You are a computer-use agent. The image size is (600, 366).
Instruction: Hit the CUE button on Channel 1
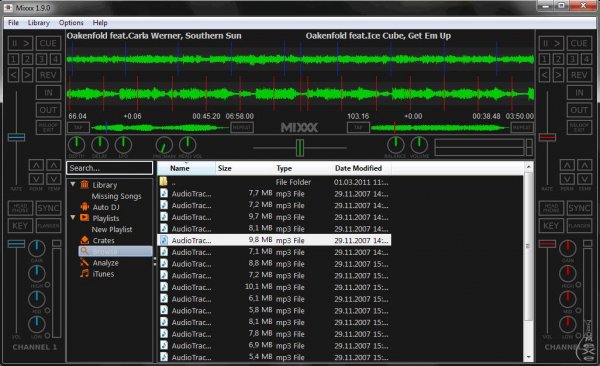[48, 43]
